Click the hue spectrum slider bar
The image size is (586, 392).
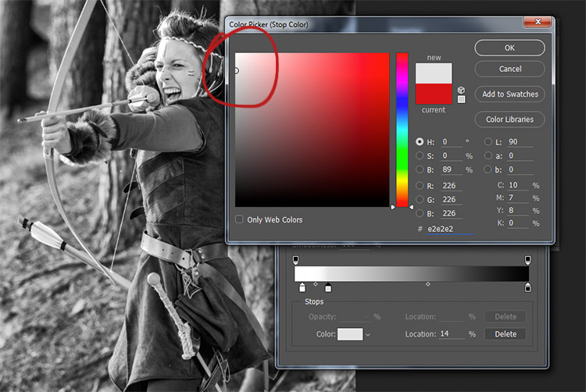[x=402, y=130]
